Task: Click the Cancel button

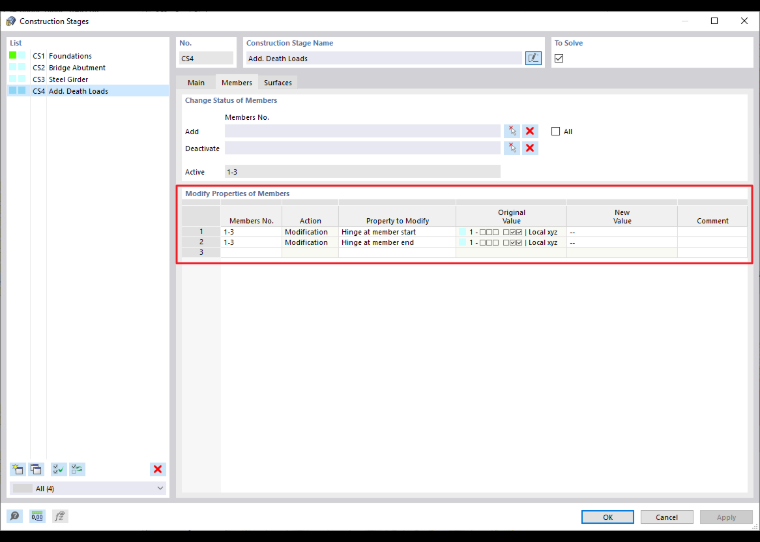Action: pos(666,517)
